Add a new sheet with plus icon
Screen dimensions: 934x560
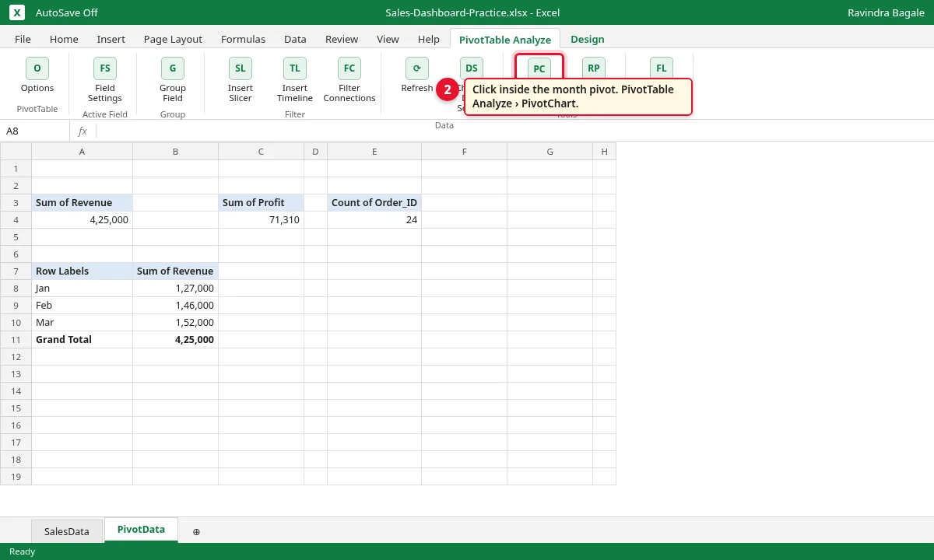196,531
